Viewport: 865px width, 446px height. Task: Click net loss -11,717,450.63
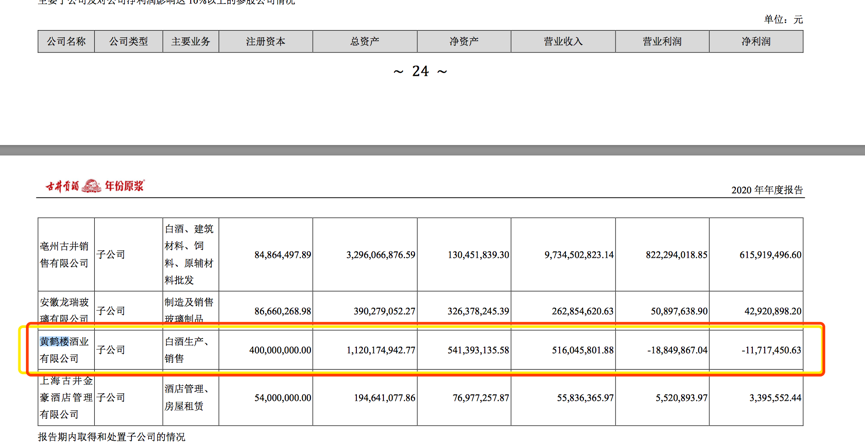(772, 351)
